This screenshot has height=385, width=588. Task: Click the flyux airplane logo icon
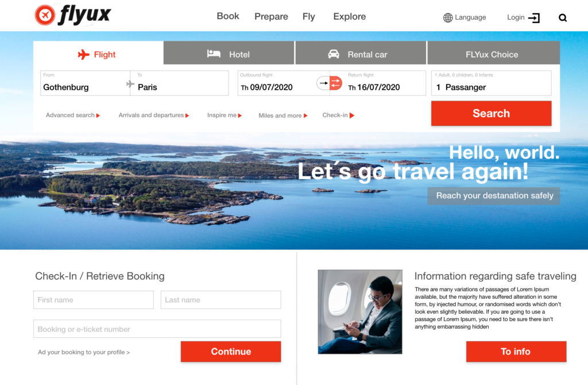(x=45, y=15)
